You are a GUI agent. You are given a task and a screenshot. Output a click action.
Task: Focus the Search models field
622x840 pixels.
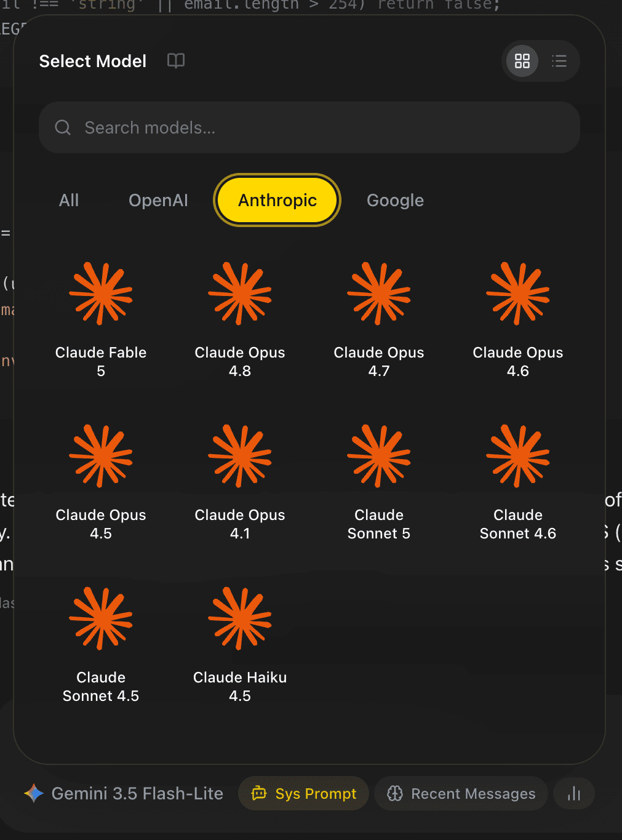pos(309,127)
